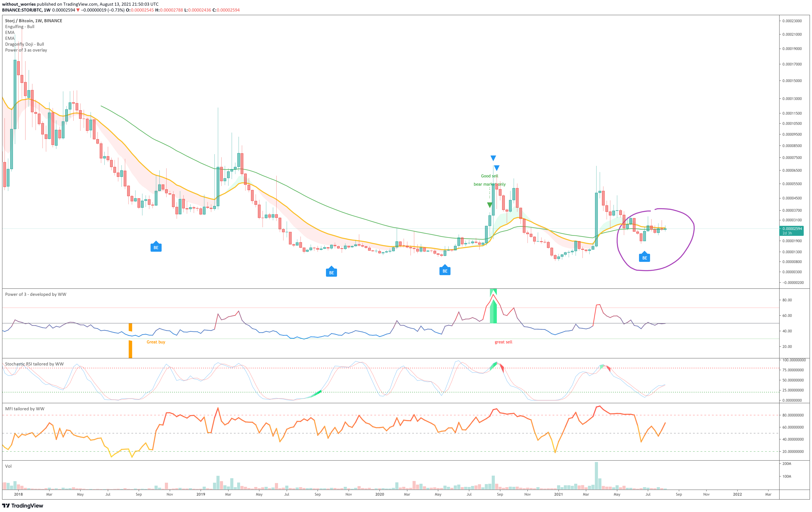The image size is (812, 512).
Task: Click the 2020 label on time axis
Action: (x=380, y=494)
